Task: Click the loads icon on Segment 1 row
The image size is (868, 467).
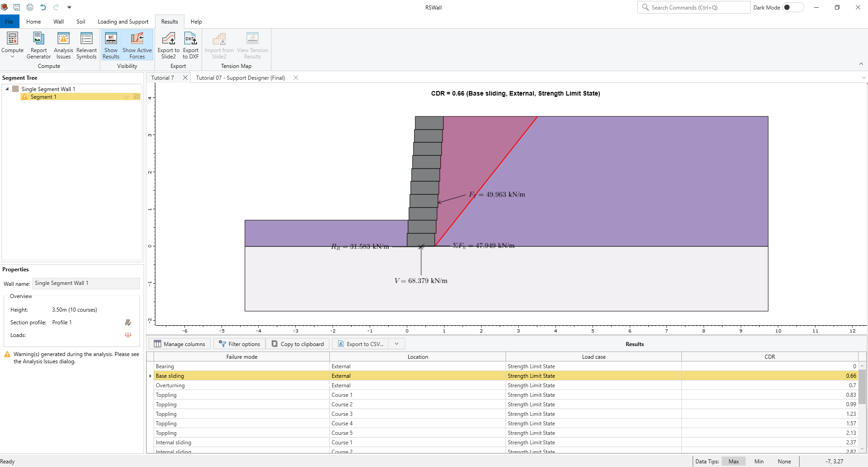Action: [x=127, y=96]
